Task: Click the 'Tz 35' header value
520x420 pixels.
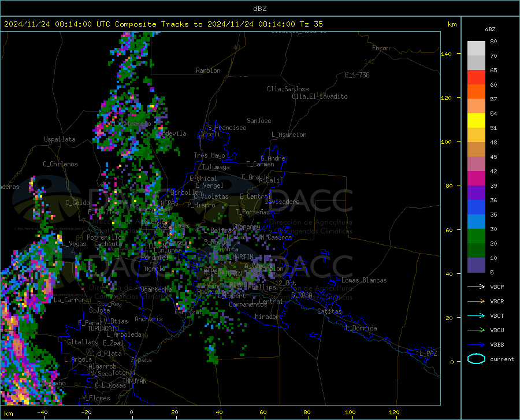Action: pyautogui.click(x=311, y=24)
